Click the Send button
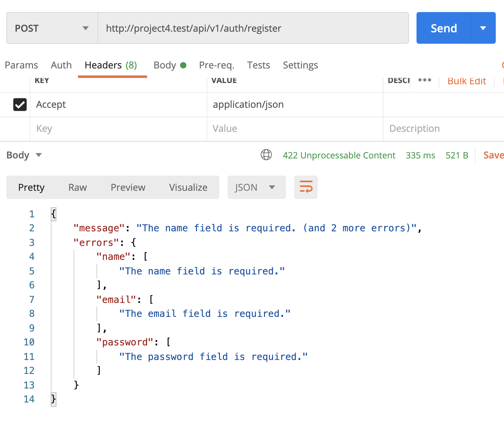The width and height of the screenshot is (504, 424). [444, 28]
